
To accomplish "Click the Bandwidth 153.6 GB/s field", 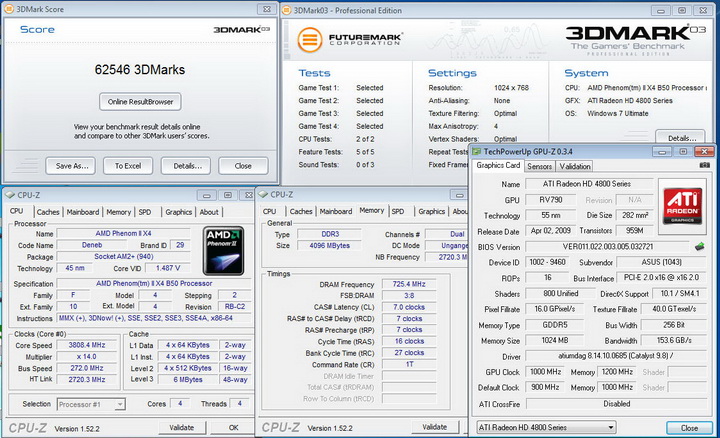I will [673, 340].
